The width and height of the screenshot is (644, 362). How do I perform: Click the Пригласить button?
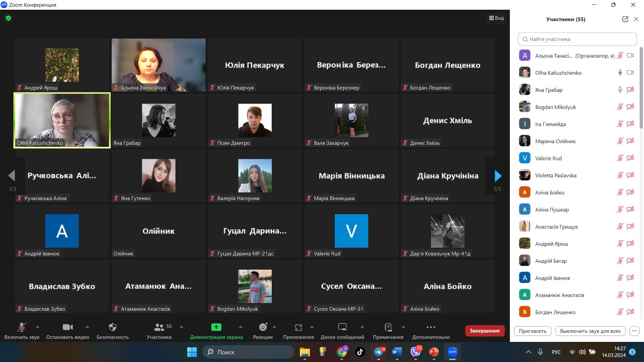coord(532,331)
